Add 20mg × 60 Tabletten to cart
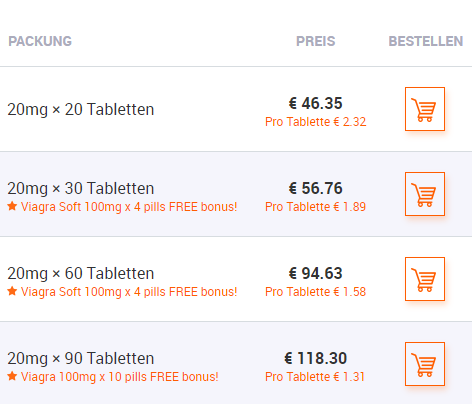 tap(425, 279)
